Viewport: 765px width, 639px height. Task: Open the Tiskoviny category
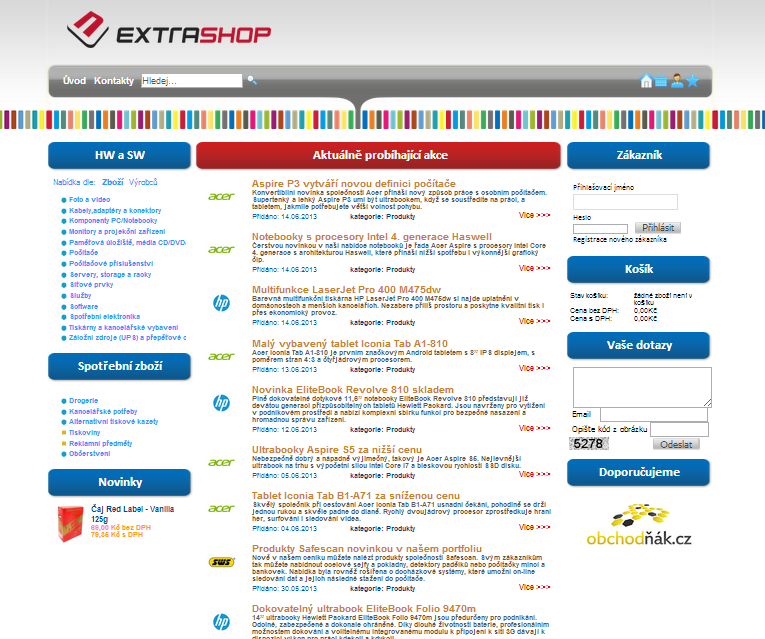coord(84,433)
